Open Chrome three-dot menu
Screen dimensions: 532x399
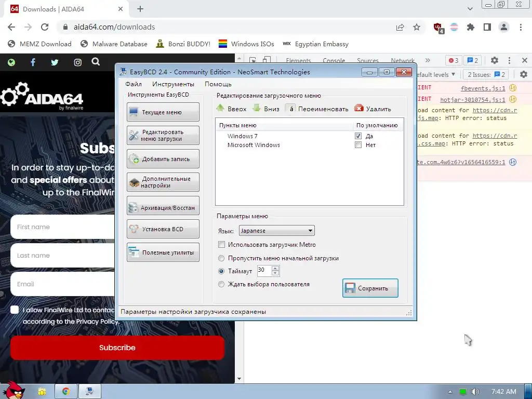(x=521, y=27)
